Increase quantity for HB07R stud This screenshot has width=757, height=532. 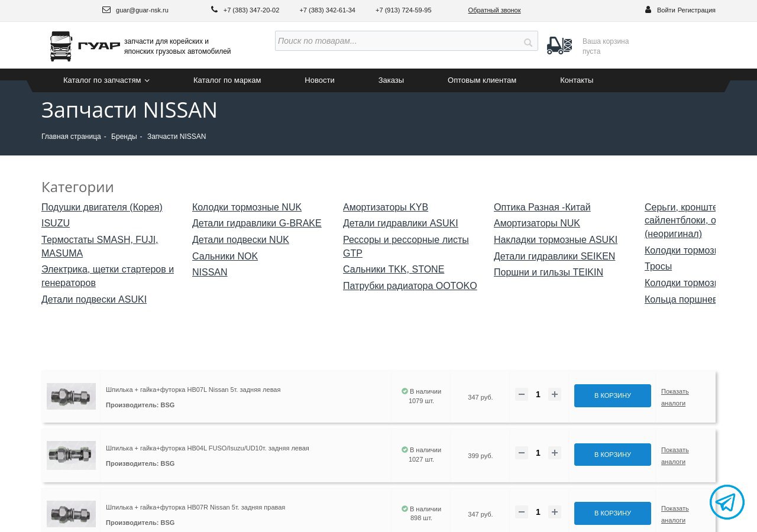(x=554, y=512)
